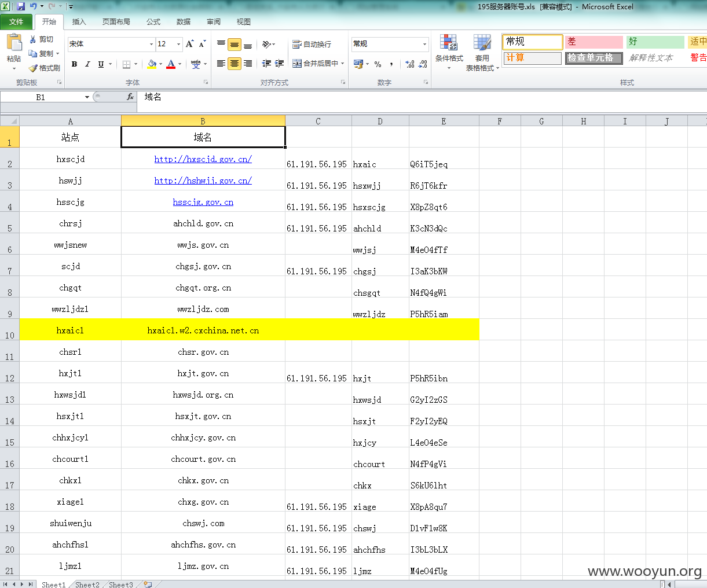Toggle Italic formatting
The height and width of the screenshot is (588, 707).
(x=87, y=64)
